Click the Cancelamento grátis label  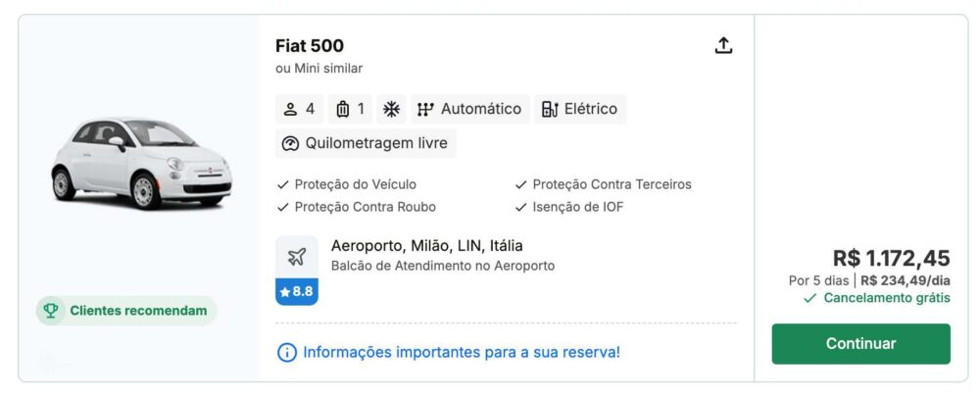coord(886,298)
